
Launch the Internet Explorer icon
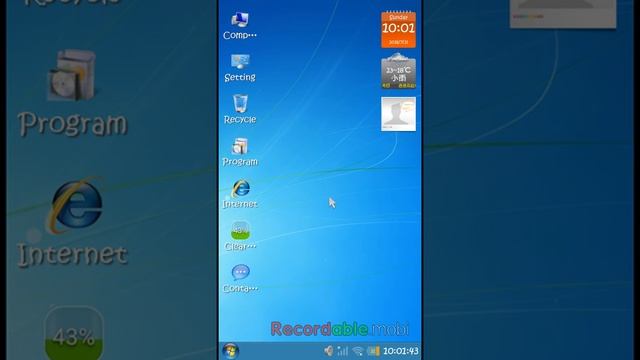point(240,194)
